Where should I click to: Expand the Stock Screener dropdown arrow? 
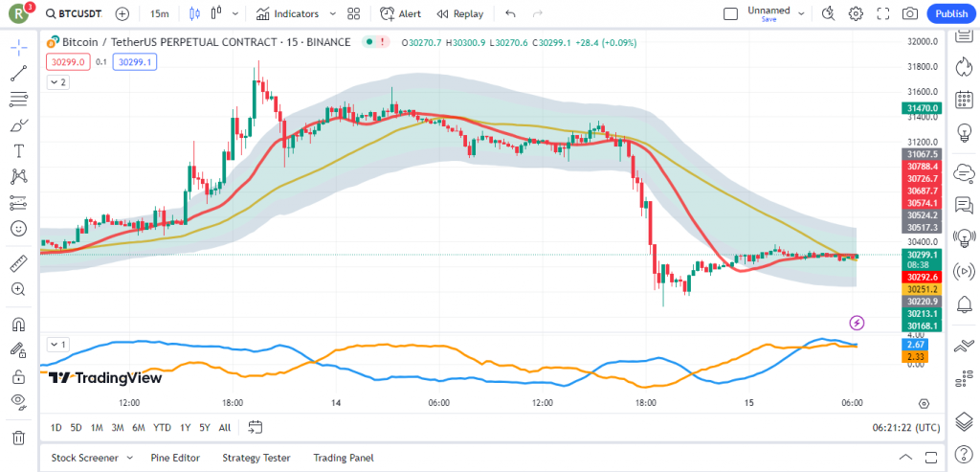tap(130, 458)
